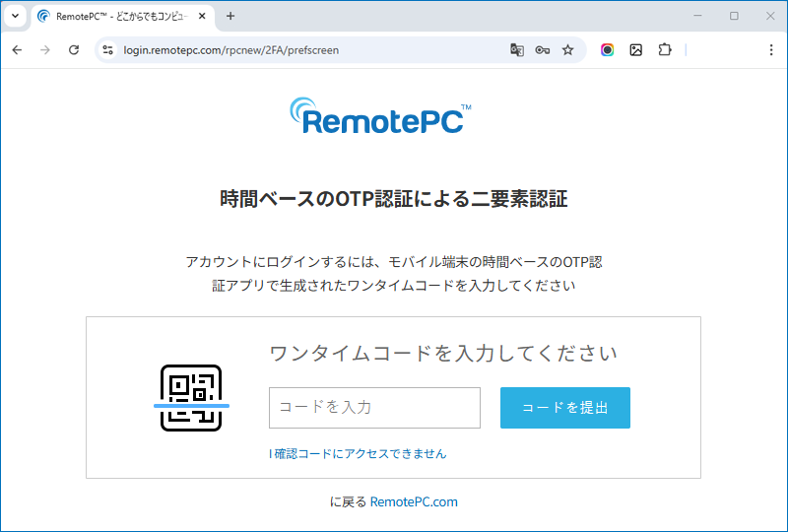The height and width of the screenshot is (532, 788).
Task: Open the saved passwords key icon
Action: [543, 50]
